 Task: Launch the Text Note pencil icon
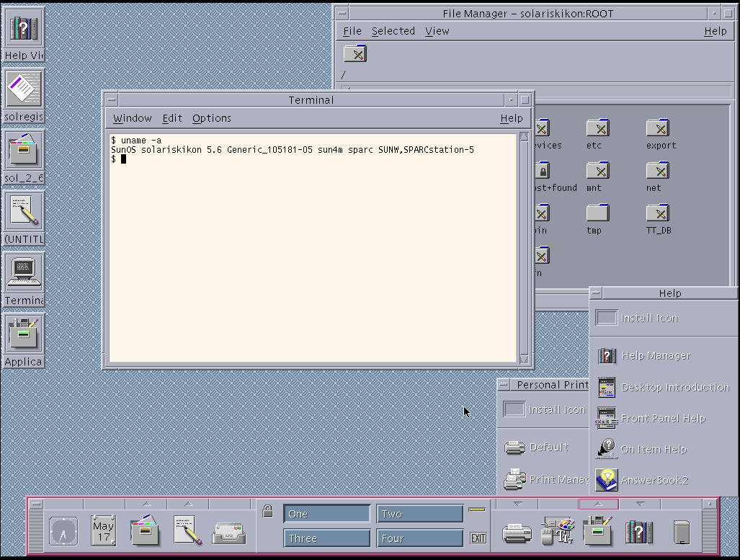188,530
